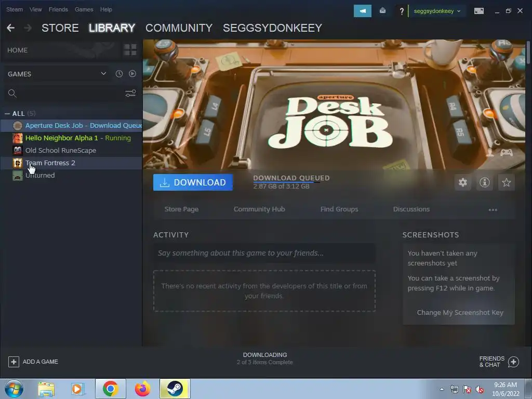Select Unturned in the games list
The height and width of the screenshot is (399, 532).
[x=71, y=176]
